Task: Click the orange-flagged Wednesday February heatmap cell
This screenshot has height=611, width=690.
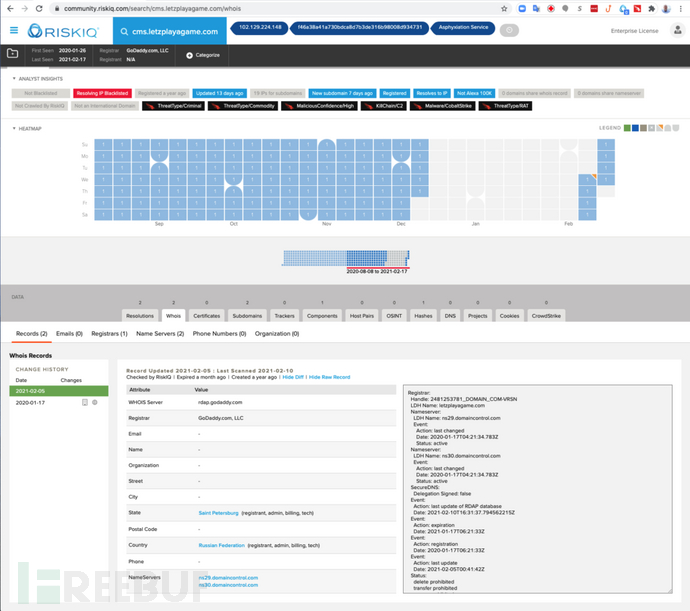Action: 587,180
